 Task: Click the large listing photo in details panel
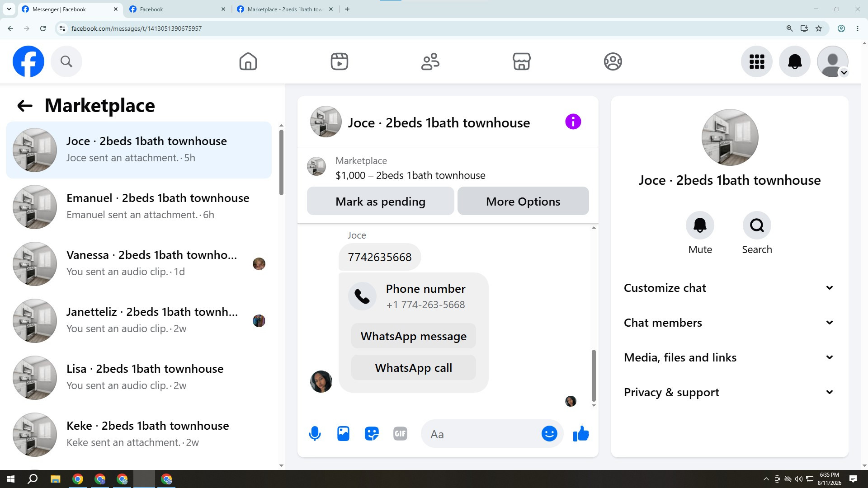730,137
